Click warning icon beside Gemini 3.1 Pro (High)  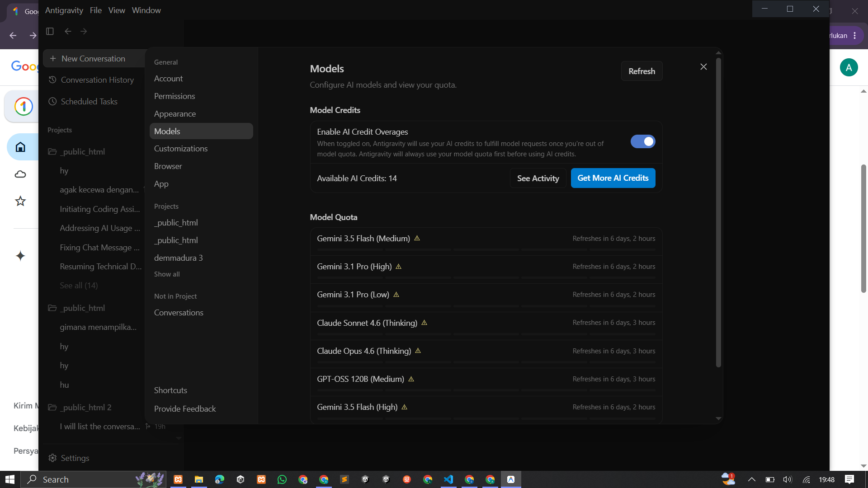coord(399,267)
